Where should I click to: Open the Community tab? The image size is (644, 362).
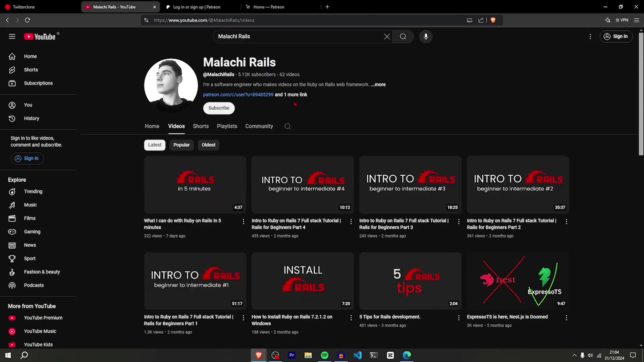click(259, 126)
